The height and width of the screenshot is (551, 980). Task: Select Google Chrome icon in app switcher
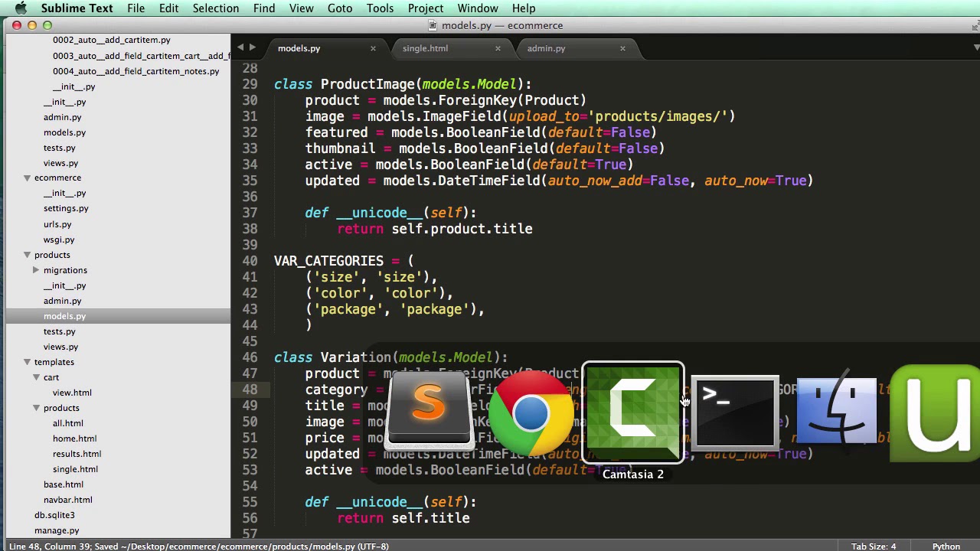(531, 413)
